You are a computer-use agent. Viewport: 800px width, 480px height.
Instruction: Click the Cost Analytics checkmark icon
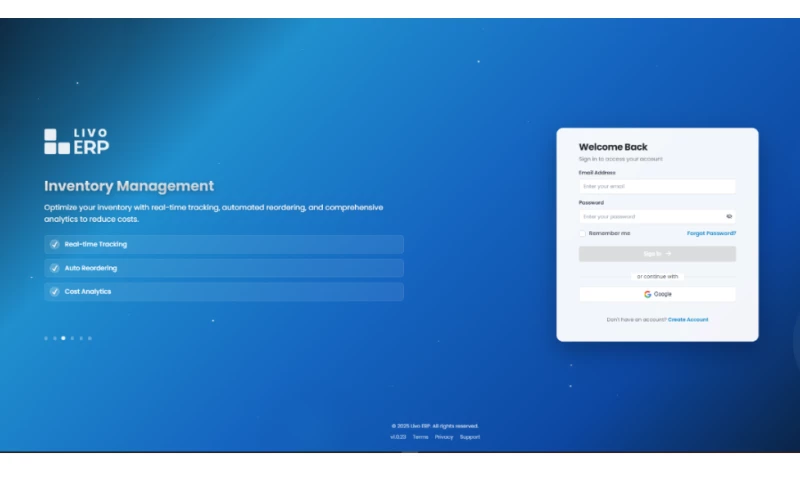coord(54,292)
